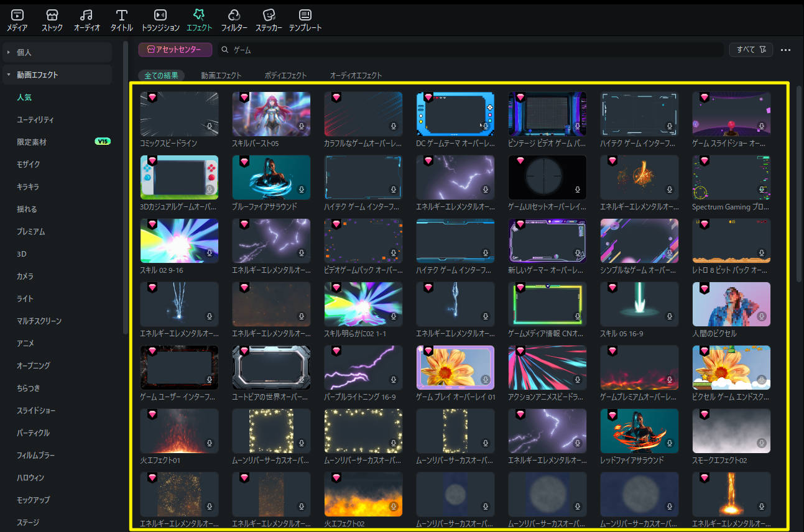
Task: Download the 人間のピクセル effect
Action: pyautogui.click(x=761, y=316)
